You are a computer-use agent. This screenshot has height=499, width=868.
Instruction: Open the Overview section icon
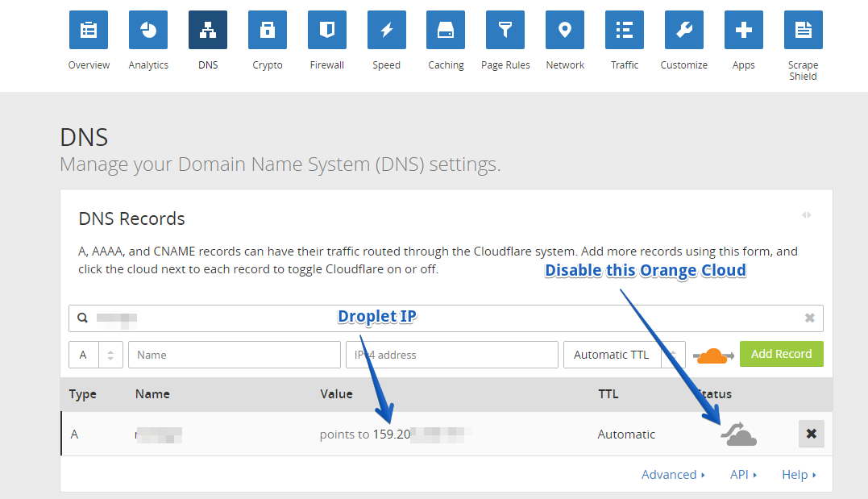89,30
